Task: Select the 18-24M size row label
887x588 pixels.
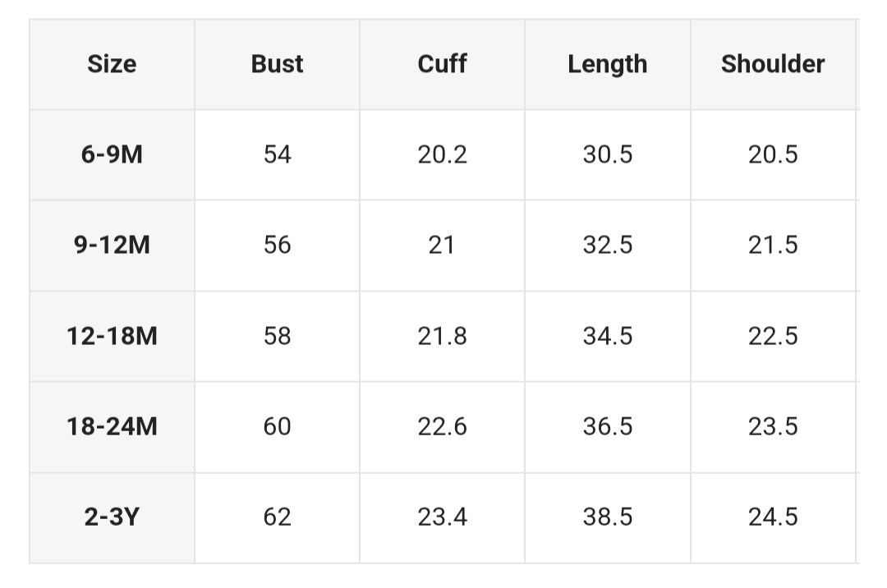Action: pos(112,426)
